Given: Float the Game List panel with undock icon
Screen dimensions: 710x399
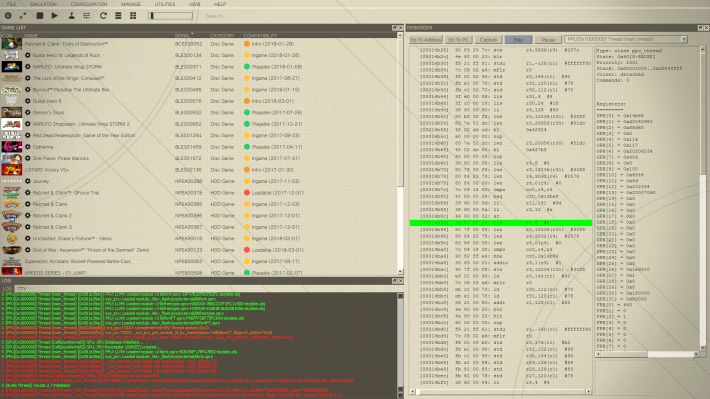Looking at the screenshot, I should click(394, 28).
